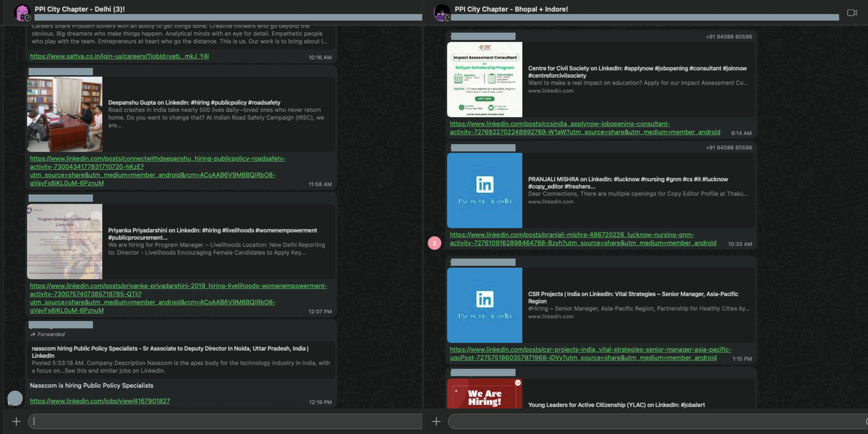This screenshot has width=868, height=434.
Task: Open PPI City Chapter Delhi group avatar
Action: pos(22,13)
